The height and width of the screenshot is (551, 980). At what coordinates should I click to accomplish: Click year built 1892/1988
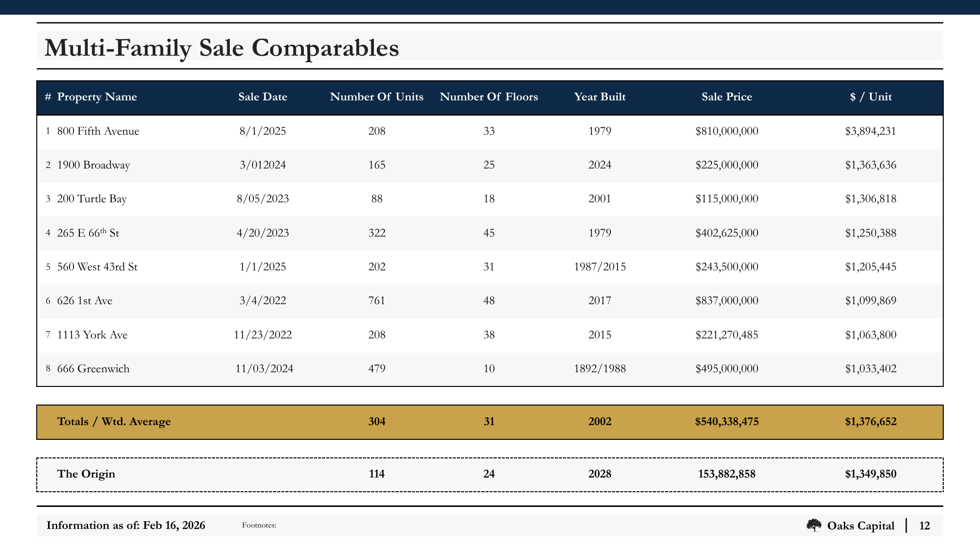coord(600,369)
